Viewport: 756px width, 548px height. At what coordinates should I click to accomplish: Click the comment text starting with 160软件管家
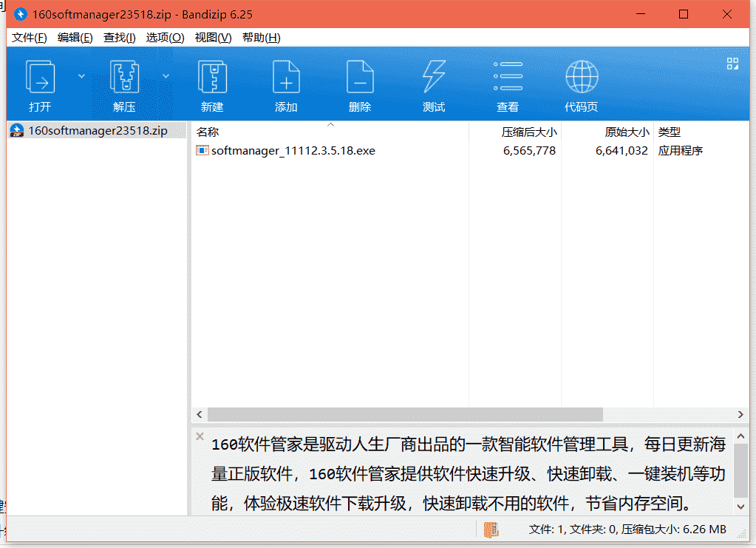pos(469,474)
